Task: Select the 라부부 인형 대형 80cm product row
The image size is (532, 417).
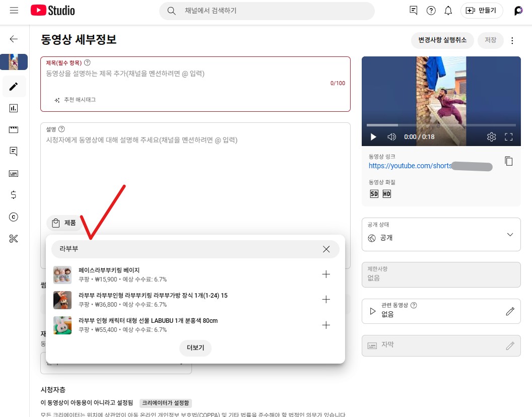Action: pos(191,325)
